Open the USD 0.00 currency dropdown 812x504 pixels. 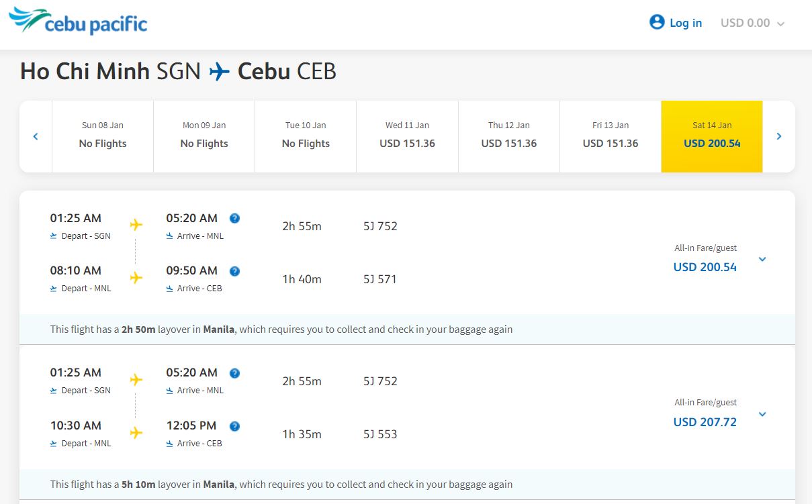[x=752, y=23]
